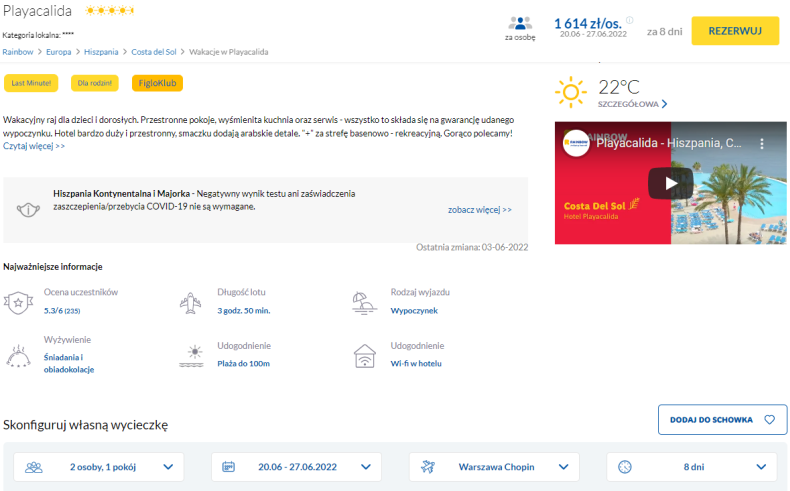Open the Costa del Sol breadcrumb
790x491 pixels.
click(154, 52)
